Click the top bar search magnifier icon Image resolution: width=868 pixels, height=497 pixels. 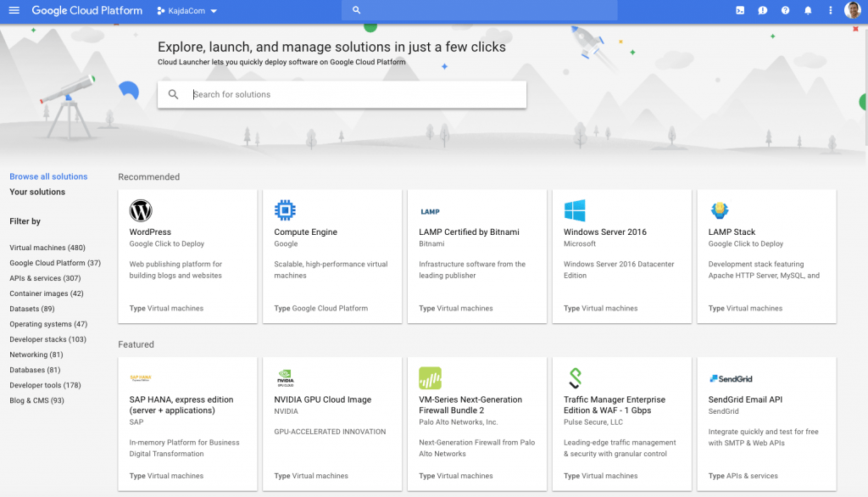pyautogui.click(x=357, y=10)
